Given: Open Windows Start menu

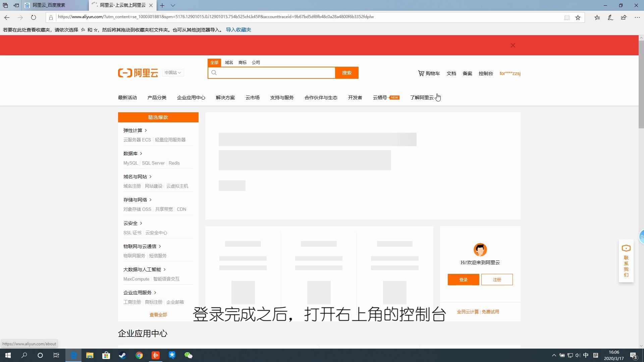Looking at the screenshot, I should click(8, 355).
